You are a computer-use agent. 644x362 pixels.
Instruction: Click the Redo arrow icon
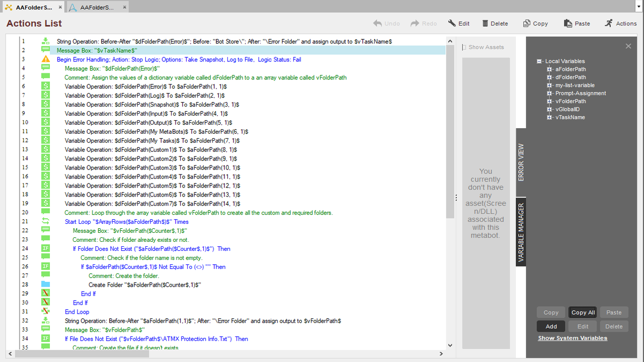[x=415, y=24]
